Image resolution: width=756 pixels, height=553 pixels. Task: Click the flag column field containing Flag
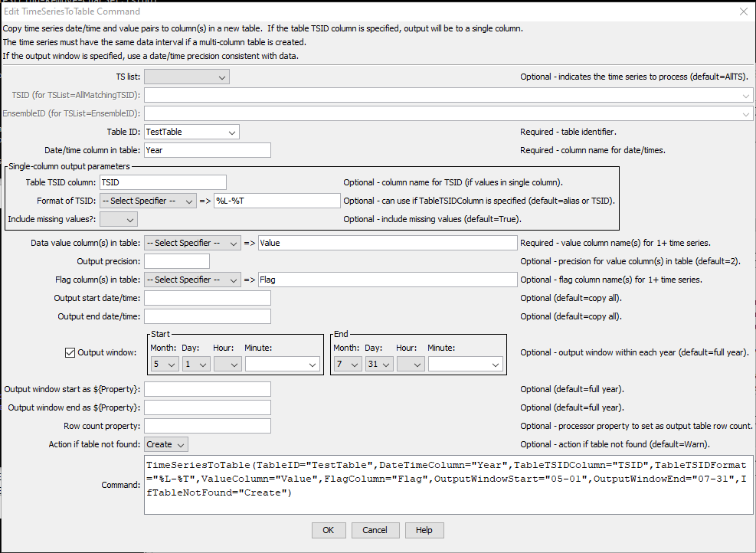(x=388, y=280)
